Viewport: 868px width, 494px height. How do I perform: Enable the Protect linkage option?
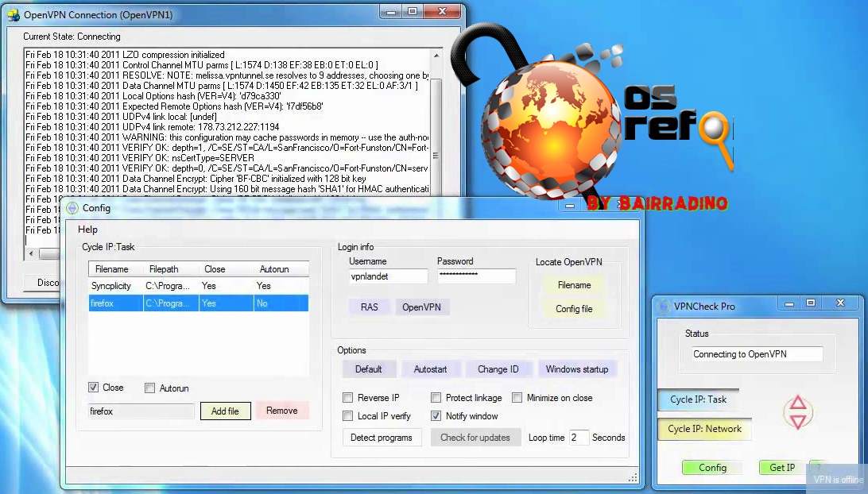click(x=436, y=397)
